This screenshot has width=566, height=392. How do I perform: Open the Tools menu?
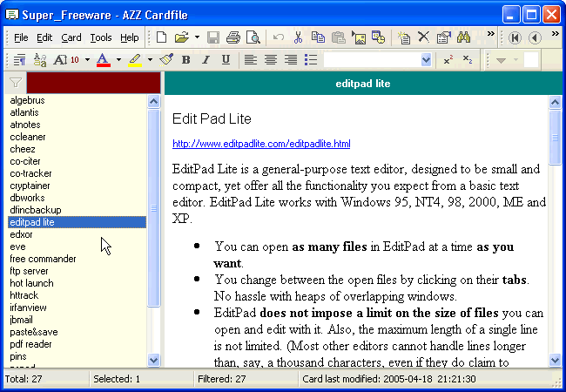(x=101, y=37)
